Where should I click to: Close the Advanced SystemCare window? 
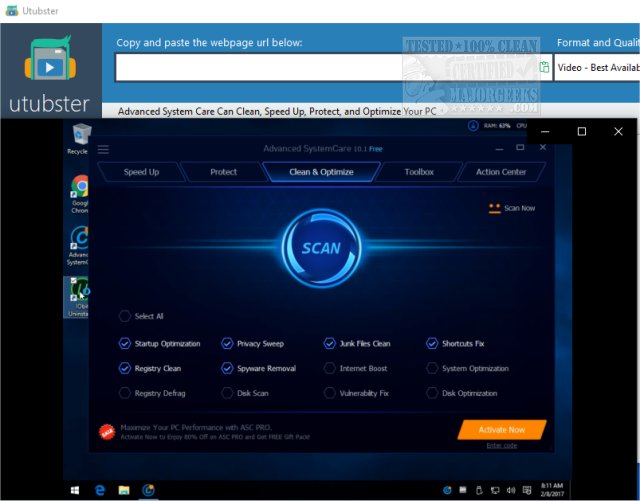point(543,147)
